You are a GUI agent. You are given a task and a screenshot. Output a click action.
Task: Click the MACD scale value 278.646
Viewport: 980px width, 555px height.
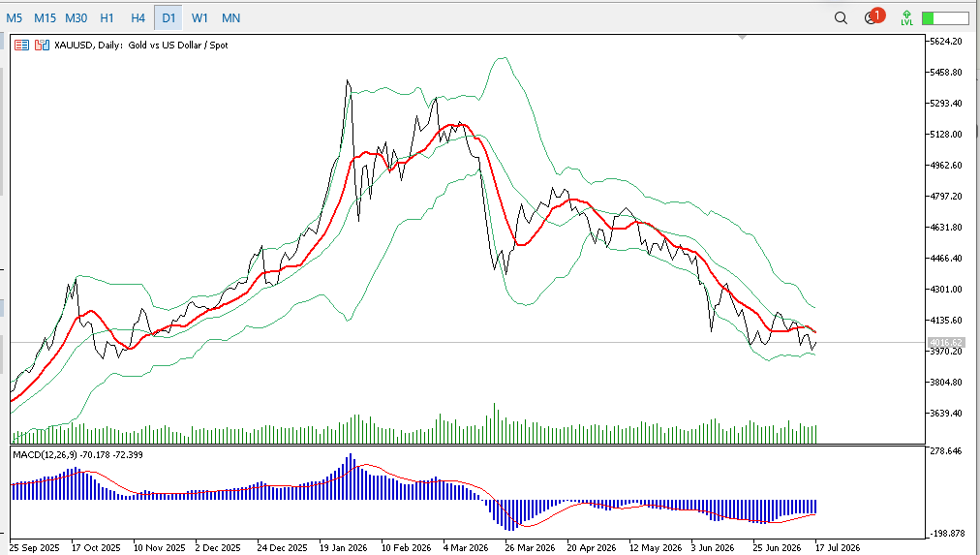946,450
